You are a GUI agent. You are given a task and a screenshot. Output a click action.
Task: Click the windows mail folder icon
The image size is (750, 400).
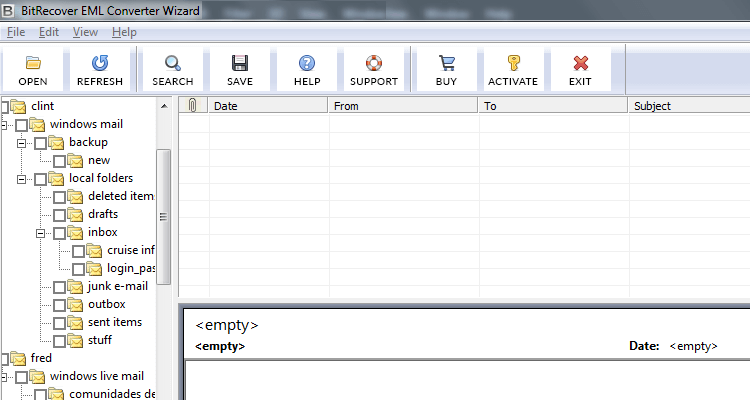coord(37,124)
